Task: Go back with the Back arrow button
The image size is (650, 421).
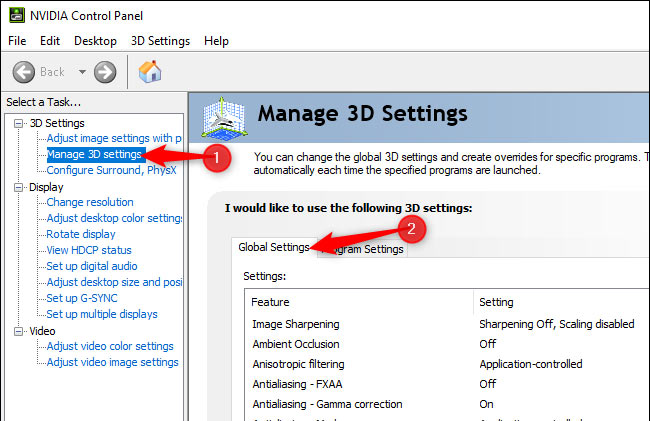Action: [x=24, y=72]
